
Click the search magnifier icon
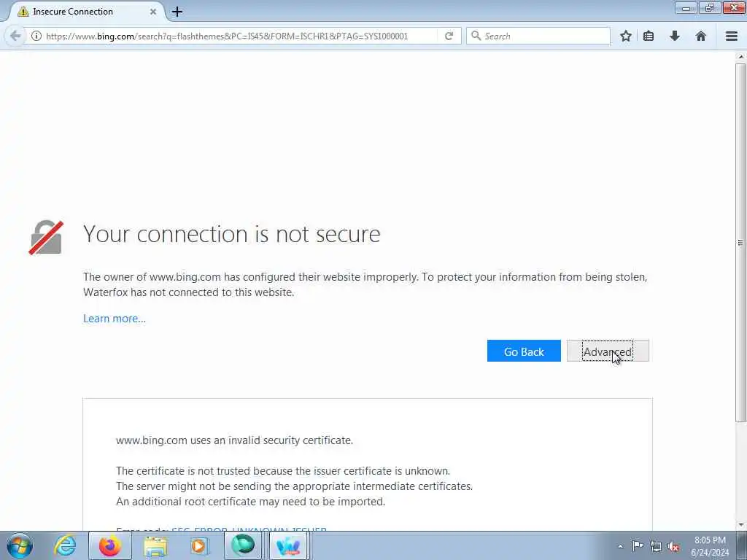(476, 36)
